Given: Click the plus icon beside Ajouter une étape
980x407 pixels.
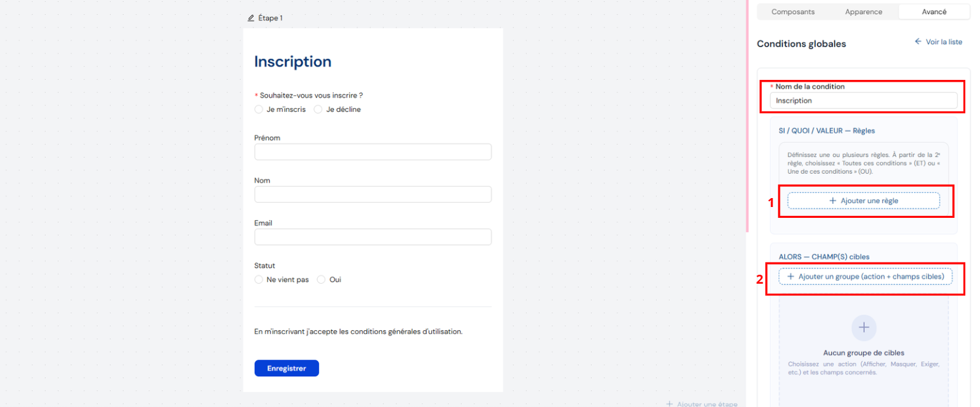Looking at the screenshot, I should click(669, 404).
